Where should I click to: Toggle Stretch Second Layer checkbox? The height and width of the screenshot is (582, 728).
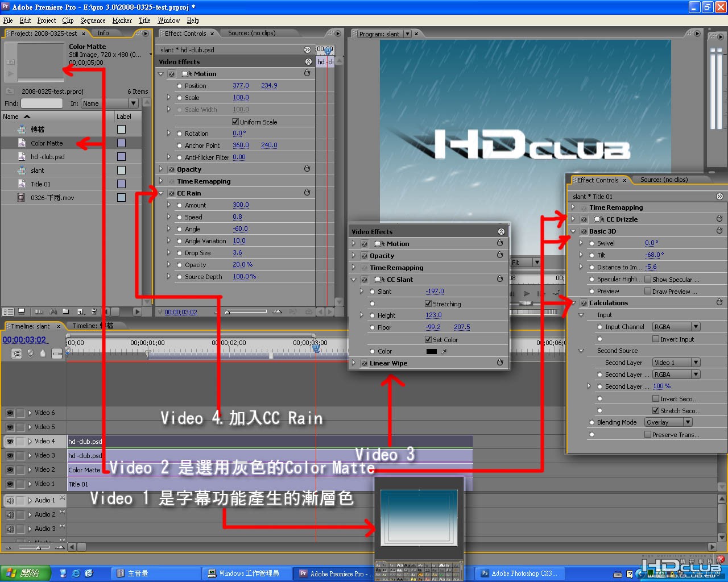point(656,410)
